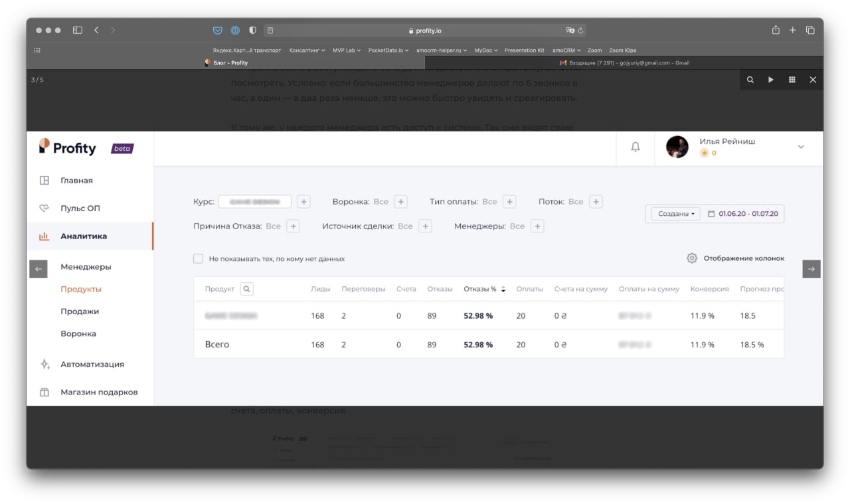Open the reader view icon in address bar
Screen dimensions: 850x504
coord(270,31)
